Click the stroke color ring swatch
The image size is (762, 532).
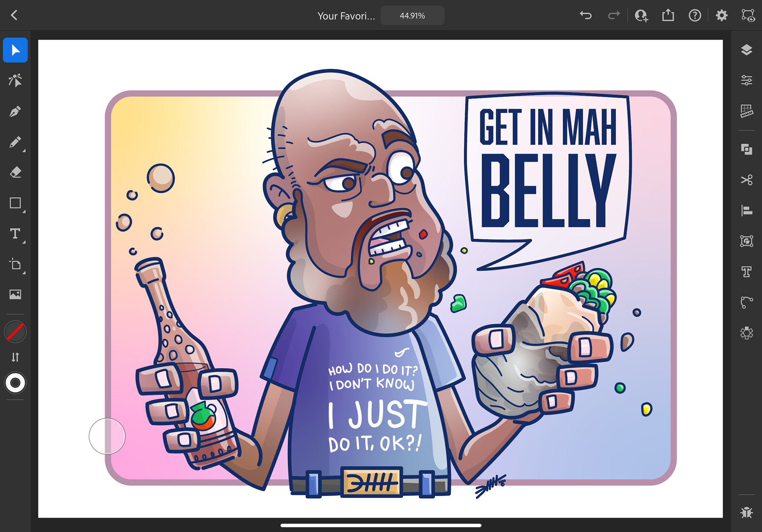[x=15, y=383]
